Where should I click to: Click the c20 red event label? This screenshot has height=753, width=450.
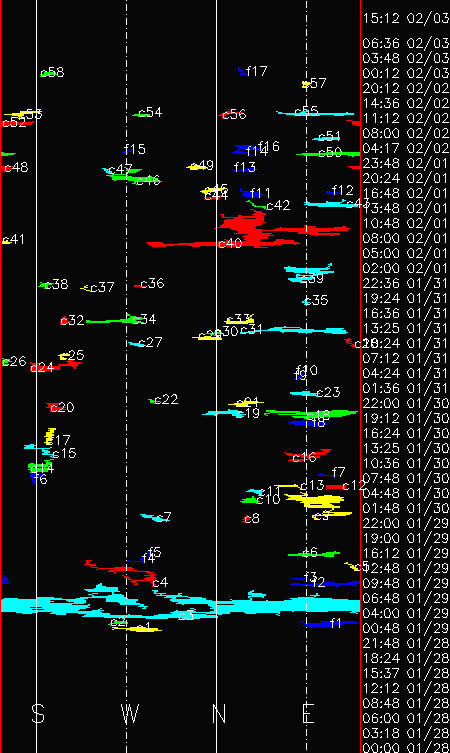coord(62,407)
